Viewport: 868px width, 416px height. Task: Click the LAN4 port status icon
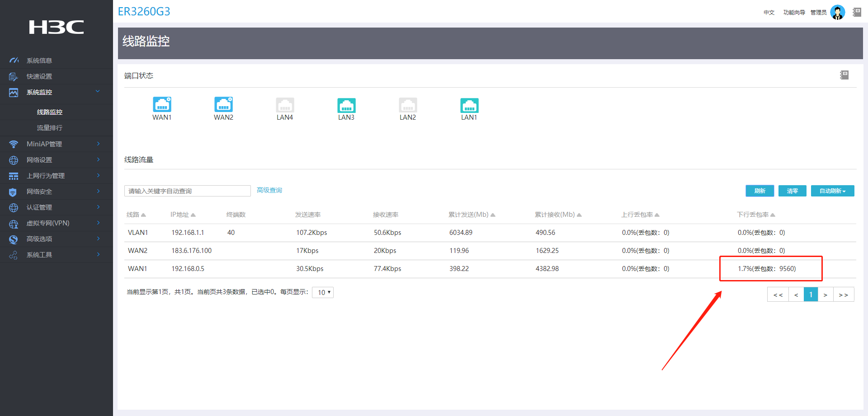coord(285,105)
